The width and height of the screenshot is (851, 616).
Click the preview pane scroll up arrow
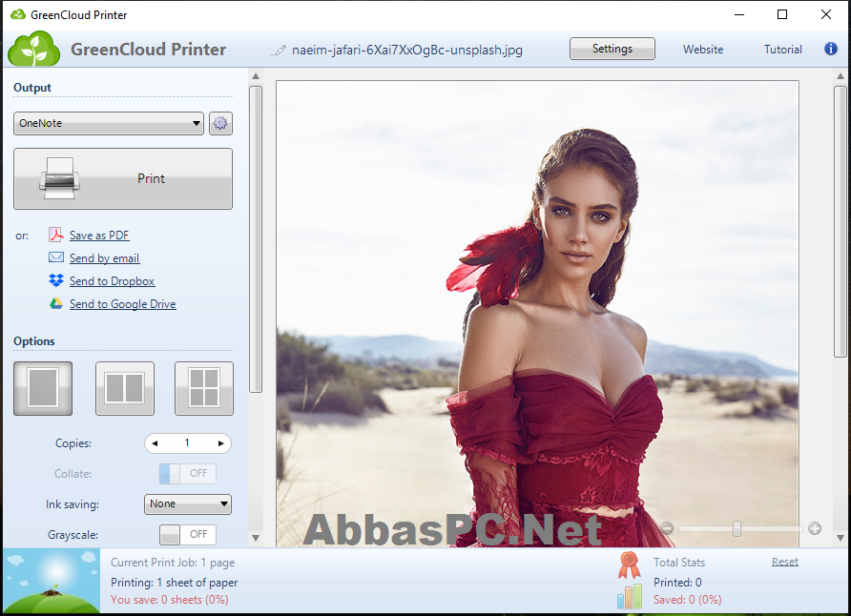pos(841,76)
